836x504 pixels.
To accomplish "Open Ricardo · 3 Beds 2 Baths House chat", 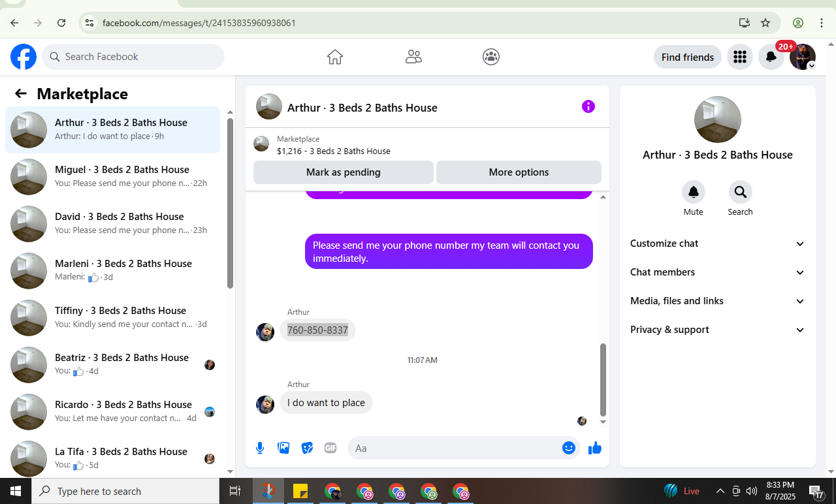I will [x=113, y=412].
